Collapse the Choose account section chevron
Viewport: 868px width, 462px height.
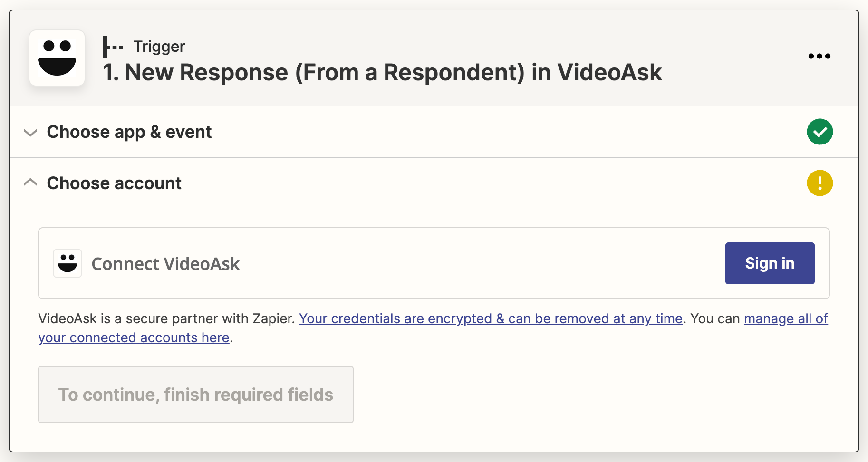tap(30, 183)
